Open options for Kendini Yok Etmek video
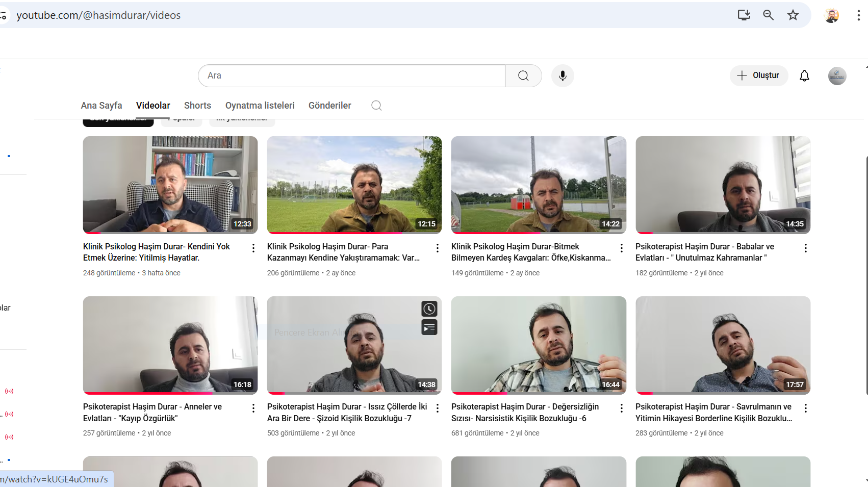 pyautogui.click(x=253, y=248)
